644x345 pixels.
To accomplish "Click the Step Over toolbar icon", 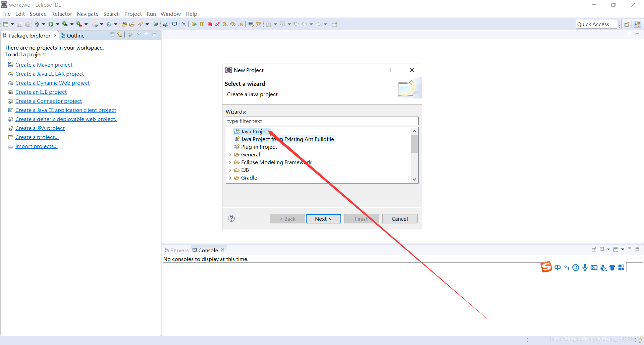I will (x=233, y=24).
